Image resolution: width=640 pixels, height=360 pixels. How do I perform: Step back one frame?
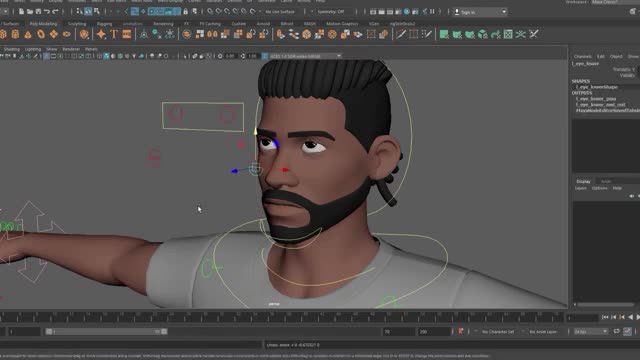point(613,317)
